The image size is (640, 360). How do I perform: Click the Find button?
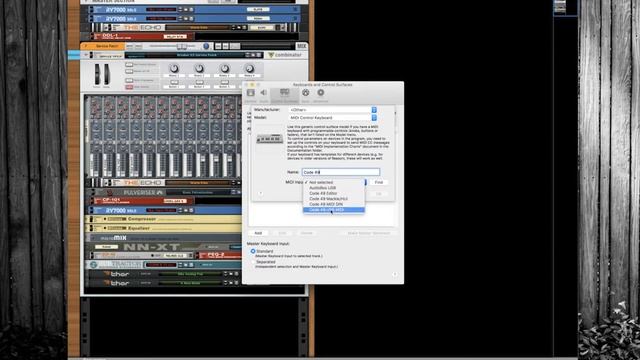(379, 182)
